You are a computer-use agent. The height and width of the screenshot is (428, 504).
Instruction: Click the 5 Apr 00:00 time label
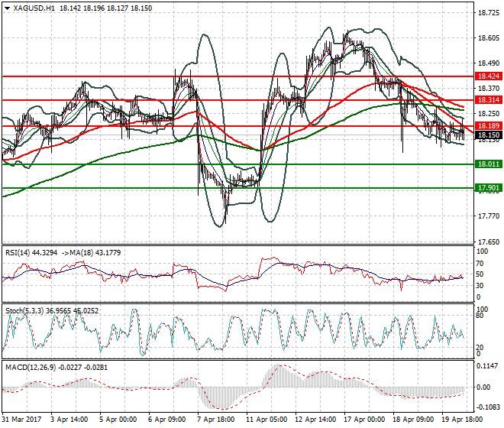(x=118, y=420)
